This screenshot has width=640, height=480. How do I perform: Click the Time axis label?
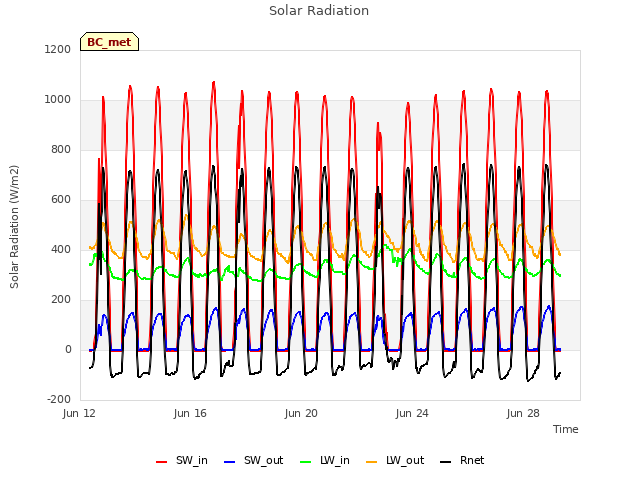click(x=566, y=429)
